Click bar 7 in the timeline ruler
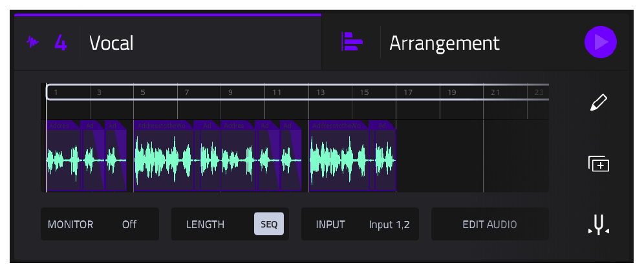Viewport: 644px width, 274px height. click(186, 92)
